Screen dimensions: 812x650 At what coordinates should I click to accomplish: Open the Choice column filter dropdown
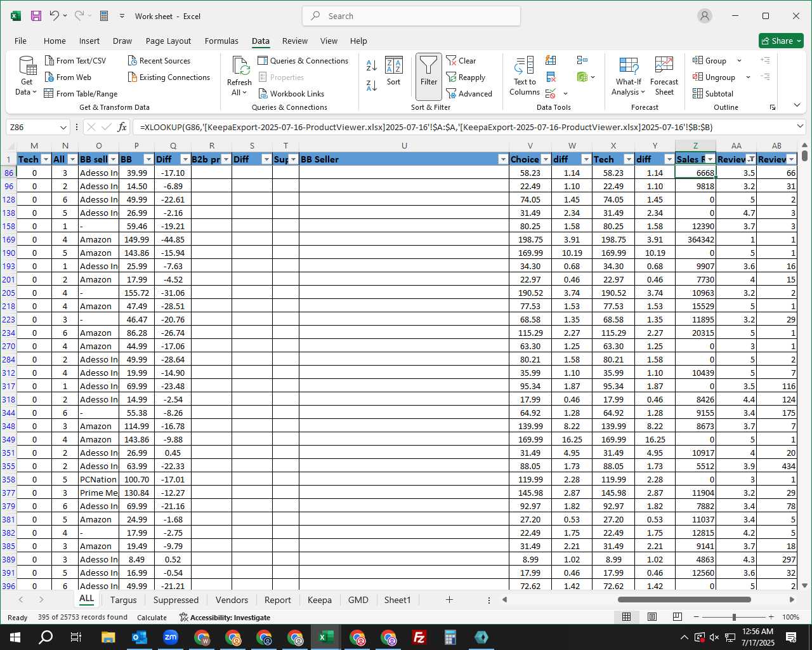tap(546, 159)
